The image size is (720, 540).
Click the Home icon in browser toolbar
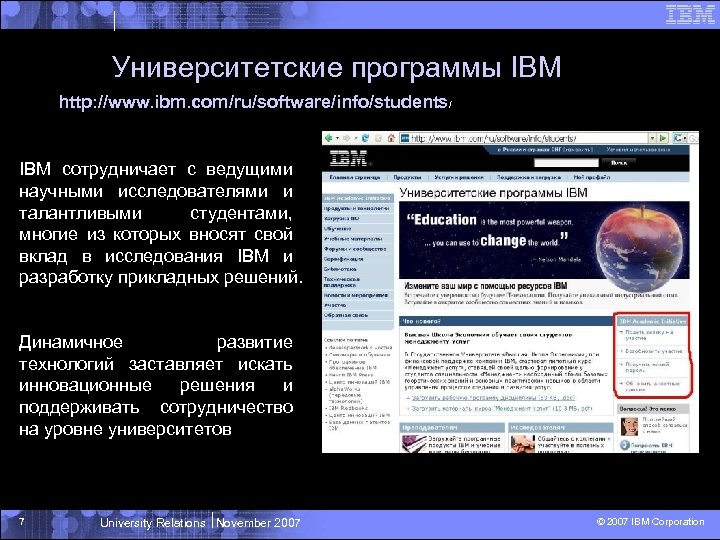391,138
